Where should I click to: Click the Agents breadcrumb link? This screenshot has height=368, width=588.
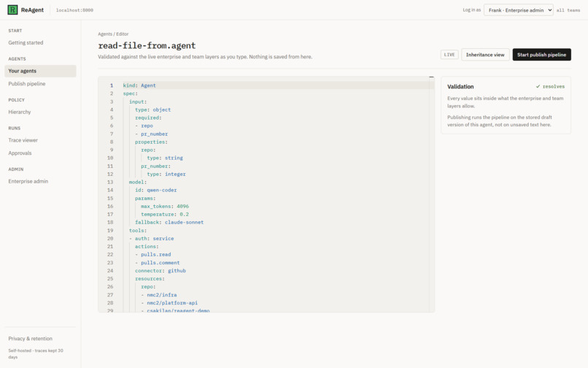105,34
